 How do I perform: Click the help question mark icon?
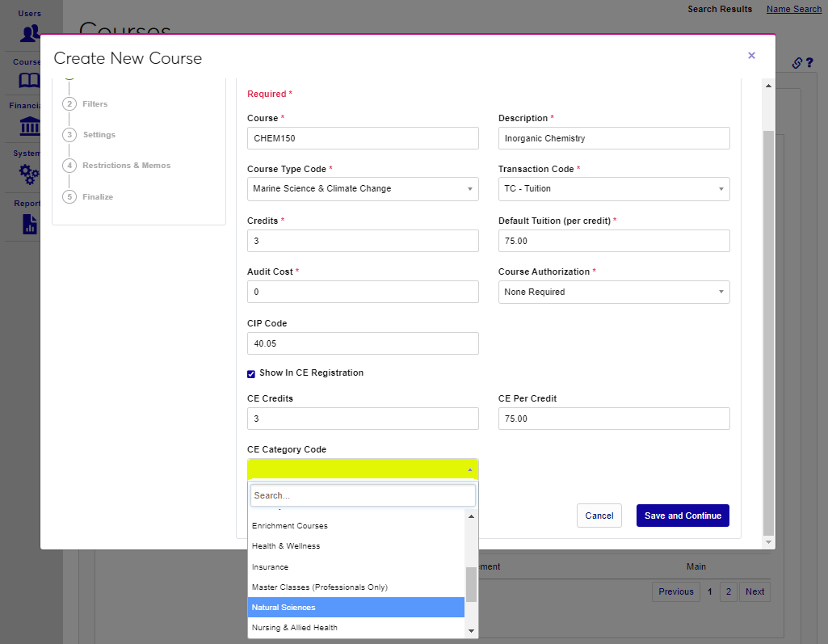click(x=809, y=63)
